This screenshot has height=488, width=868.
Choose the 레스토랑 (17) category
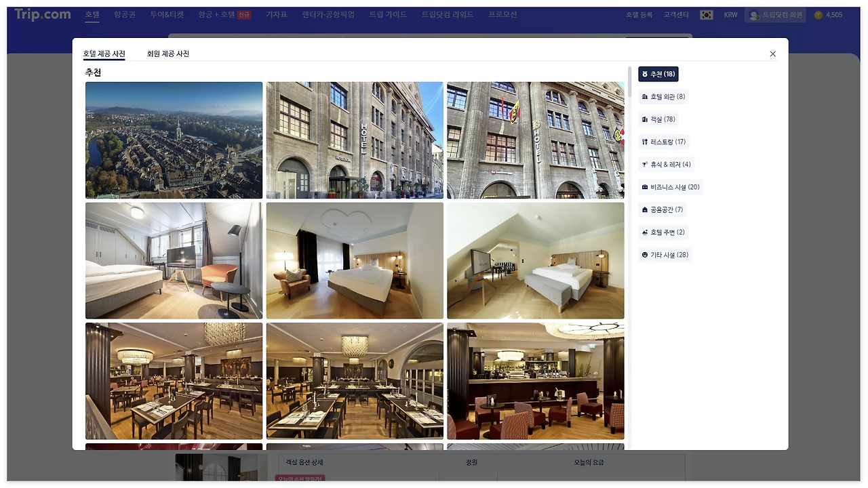(x=664, y=142)
